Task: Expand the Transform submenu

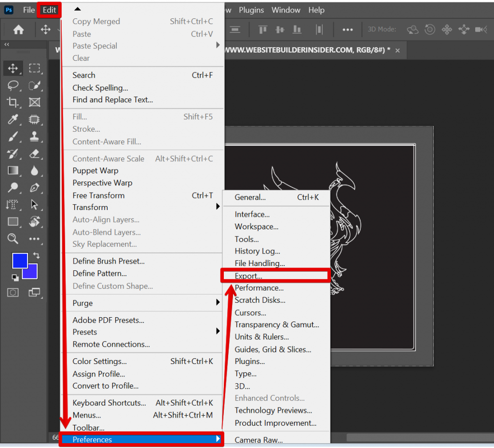Action: [90, 207]
